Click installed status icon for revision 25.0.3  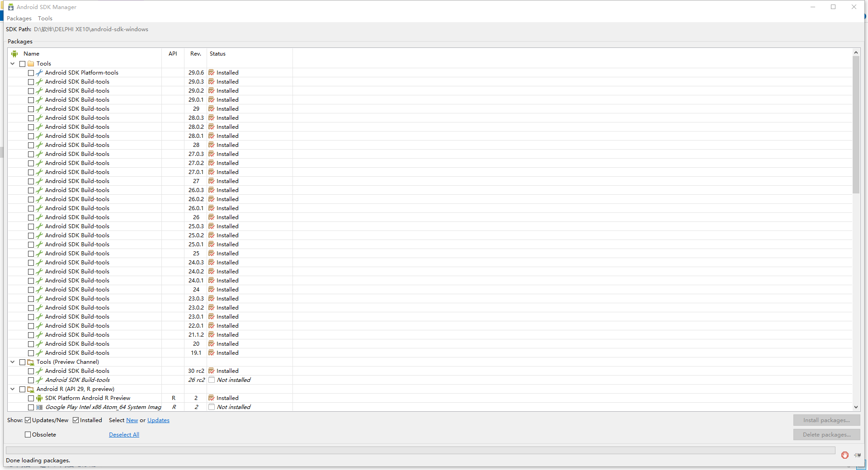[212, 226]
